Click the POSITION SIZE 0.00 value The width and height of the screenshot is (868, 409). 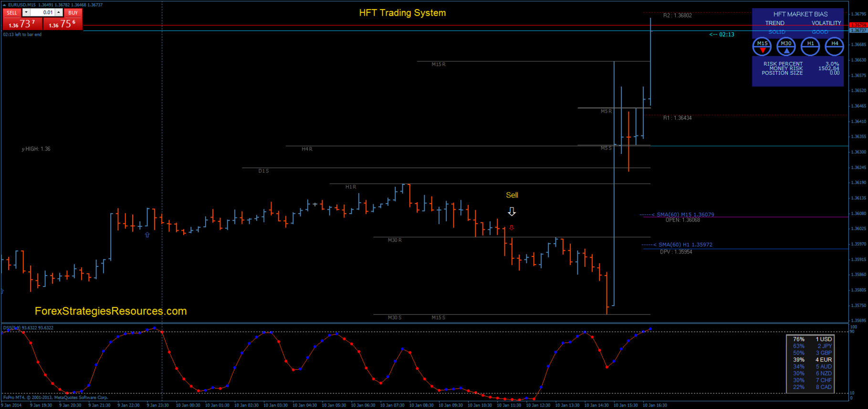[835, 73]
